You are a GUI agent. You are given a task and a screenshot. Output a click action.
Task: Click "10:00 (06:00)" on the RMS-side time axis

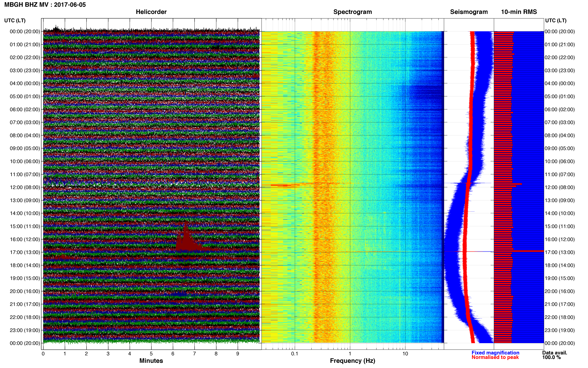coord(560,161)
